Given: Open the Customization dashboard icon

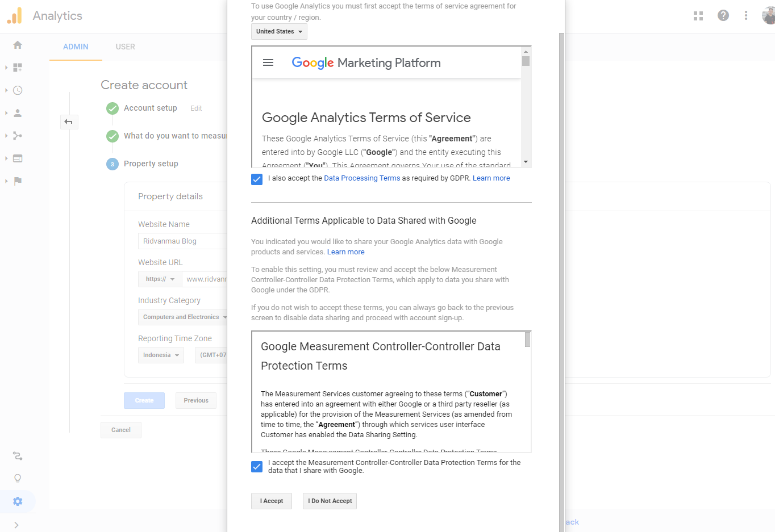Looking at the screenshot, I should click(x=18, y=68).
